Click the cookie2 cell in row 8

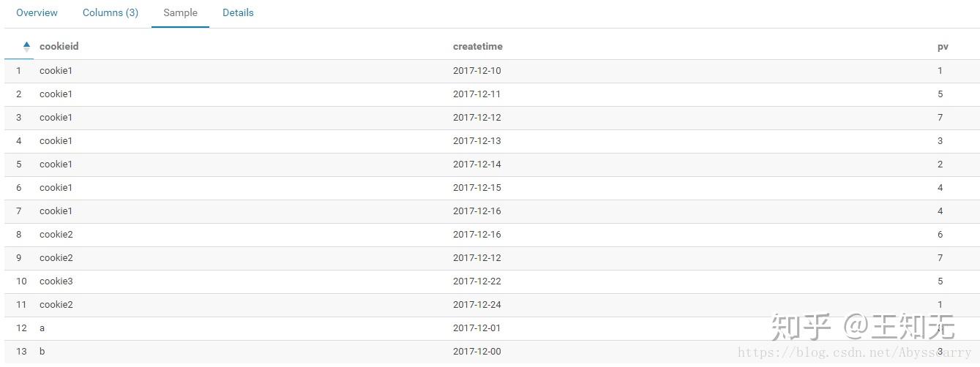[56, 235]
